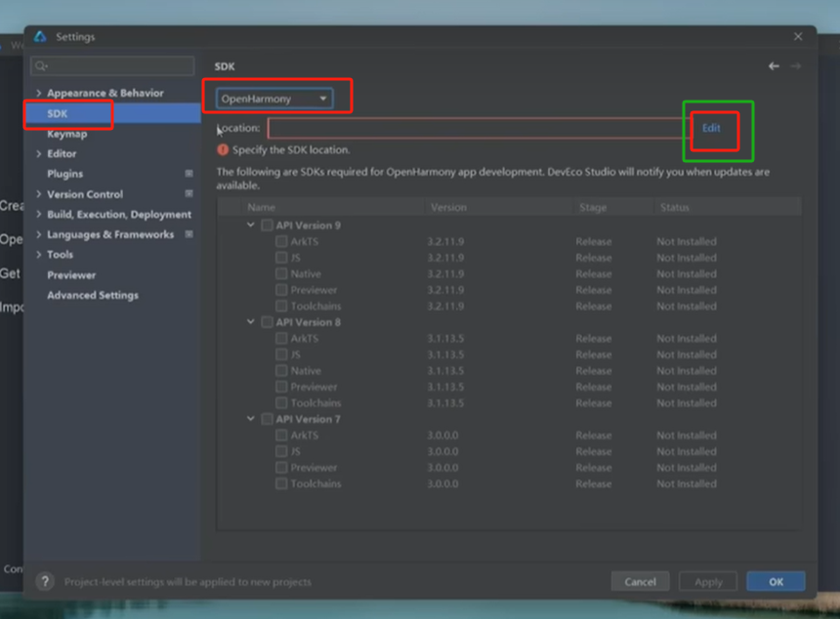Collapse the API Version 7 group
This screenshot has width=840, height=619.
tap(251, 419)
